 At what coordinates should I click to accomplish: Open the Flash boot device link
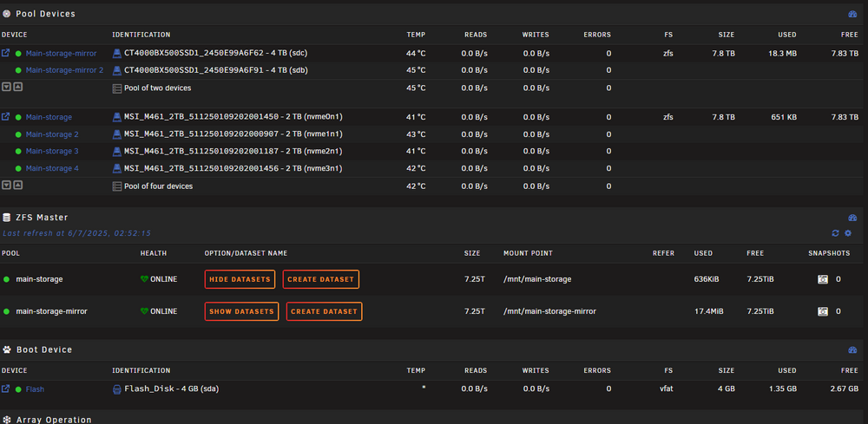[x=35, y=389]
